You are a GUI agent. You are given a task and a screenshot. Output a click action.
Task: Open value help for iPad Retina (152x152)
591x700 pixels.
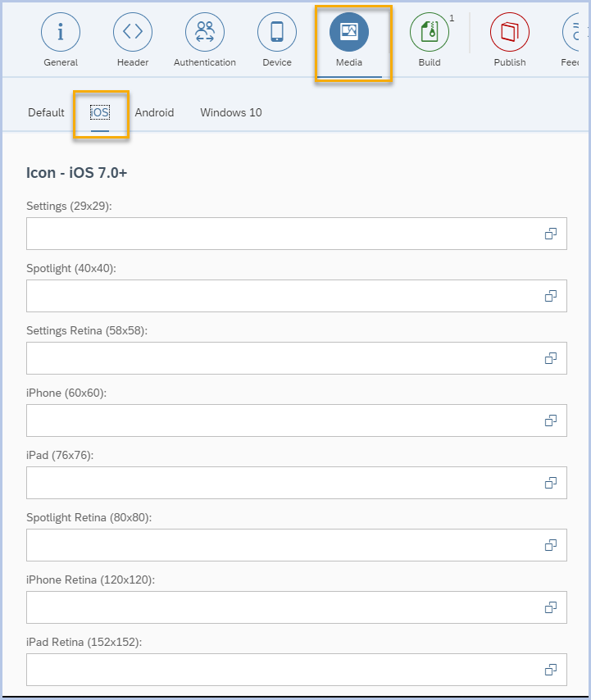pyautogui.click(x=551, y=670)
